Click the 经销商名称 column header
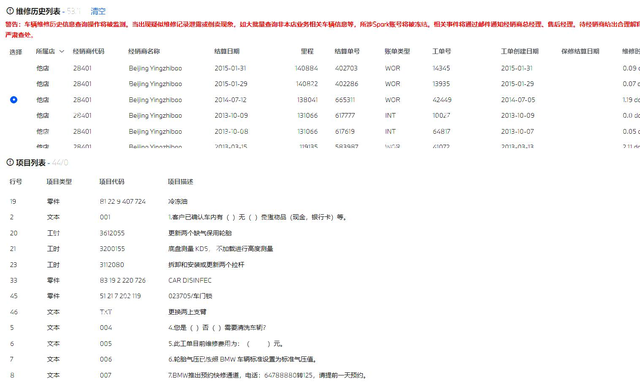 [144, 51]
